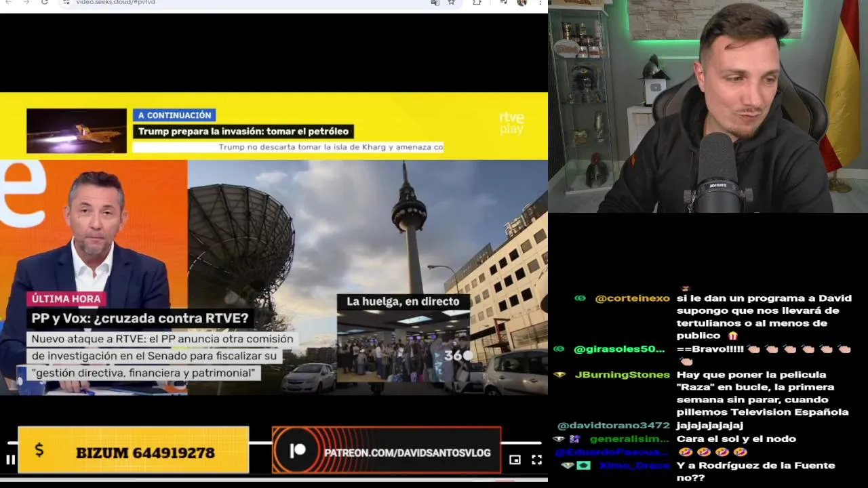
Task: Open the browser profile avatar
Action: 521,2
